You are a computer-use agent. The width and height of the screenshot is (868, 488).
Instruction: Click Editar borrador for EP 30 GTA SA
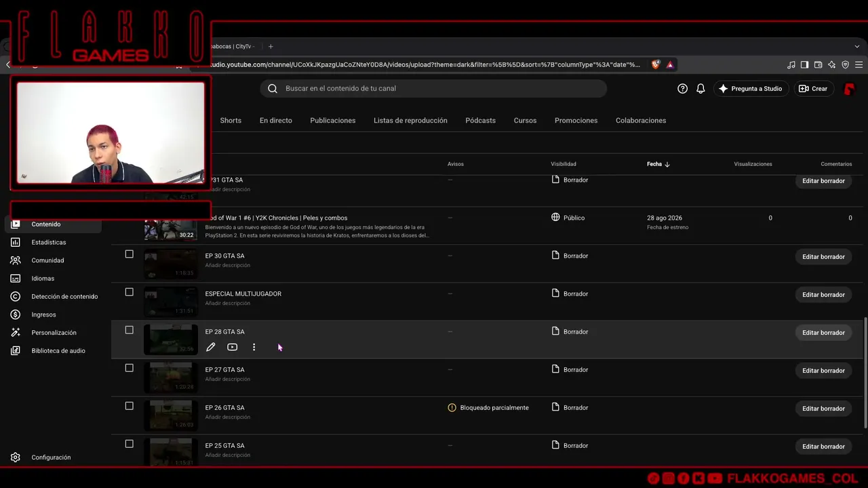point(823,257)
